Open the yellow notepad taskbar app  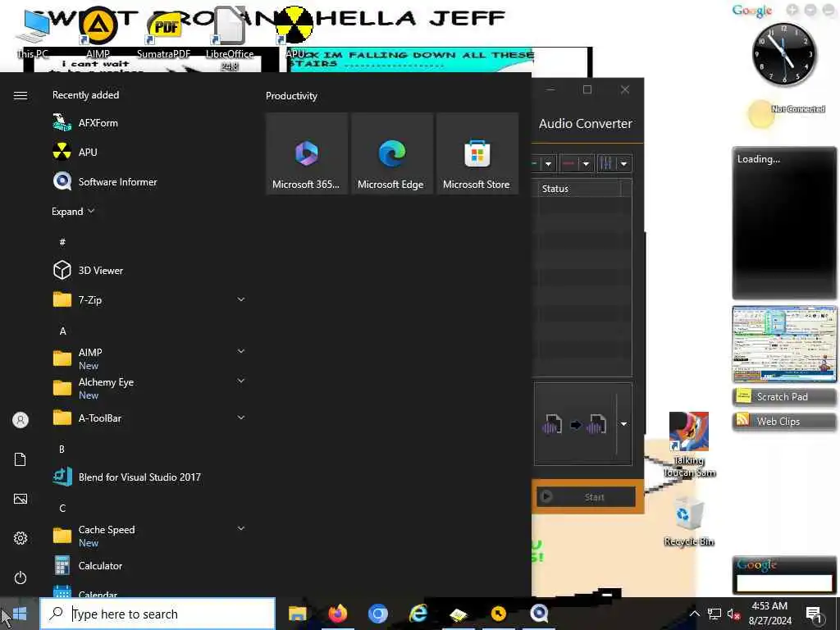pyautogui.click(x=459, y=614)
